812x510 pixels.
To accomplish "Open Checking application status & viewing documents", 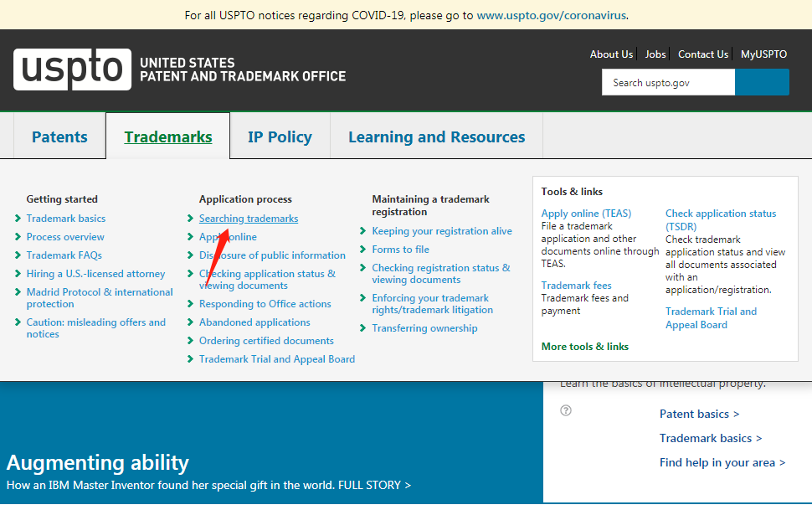I will coord(267,280).
